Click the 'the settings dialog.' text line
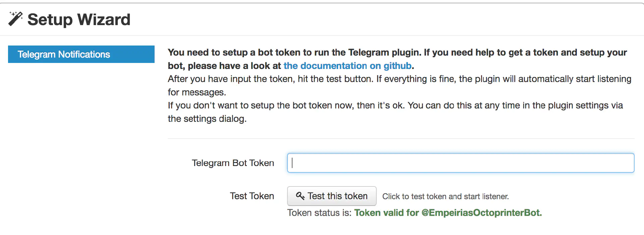Image resolution: width=644 pixels, height=235 pixels. tap(207, 119)
